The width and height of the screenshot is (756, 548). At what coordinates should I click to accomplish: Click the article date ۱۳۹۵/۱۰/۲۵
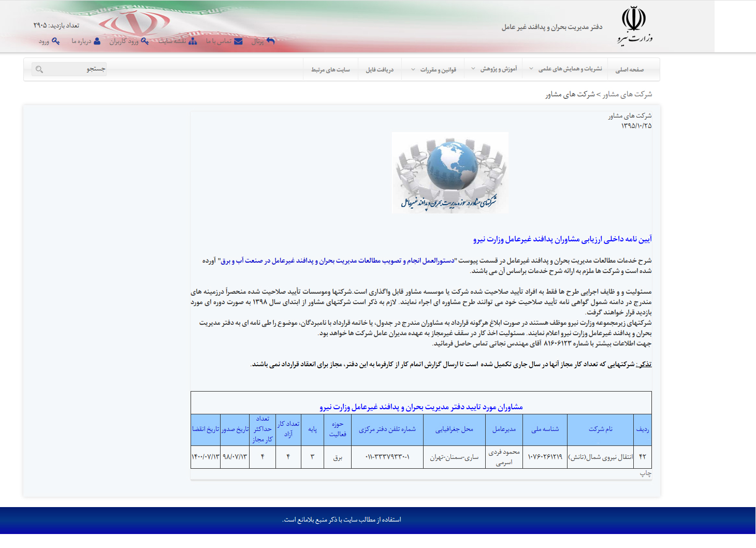[636, 126]
